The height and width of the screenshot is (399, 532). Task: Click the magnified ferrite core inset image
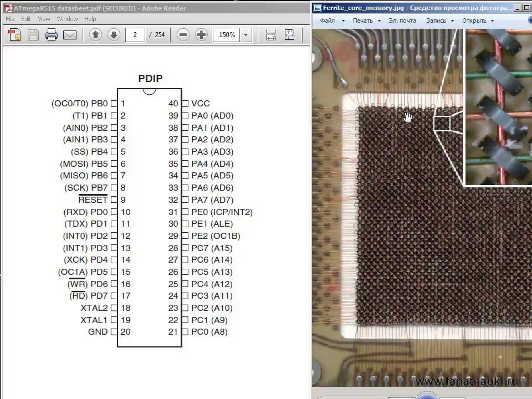[x=498, y=107]
